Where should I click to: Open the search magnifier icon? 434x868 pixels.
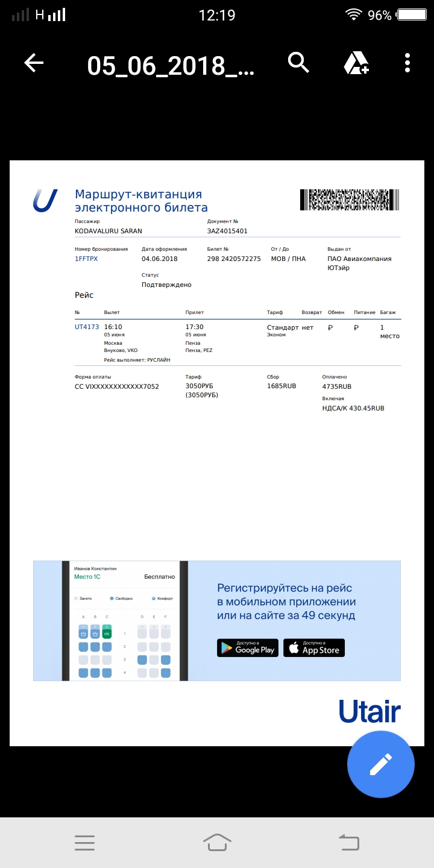coord(299,62)
